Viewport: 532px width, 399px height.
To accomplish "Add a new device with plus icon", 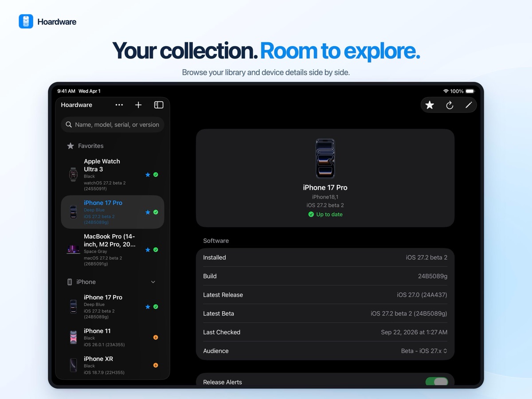I will point(138,105).
